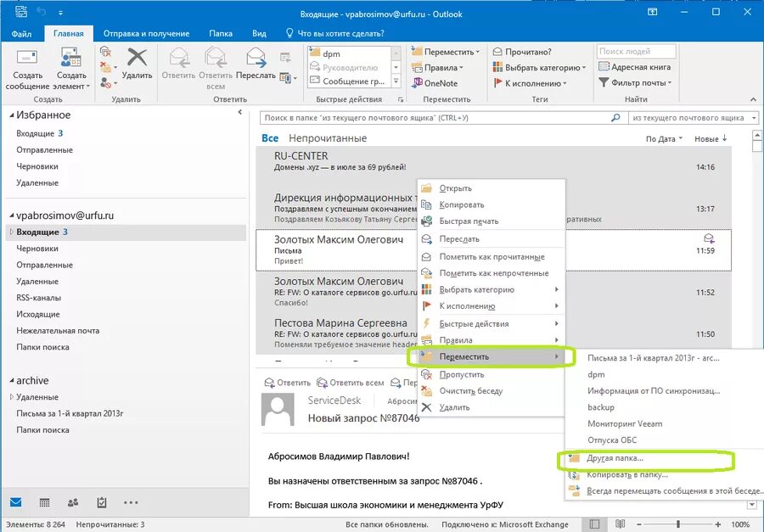This screenshot has height=532, width=764.
Task: Select Other folder in Move submenu
Action: tap(665, 458)
